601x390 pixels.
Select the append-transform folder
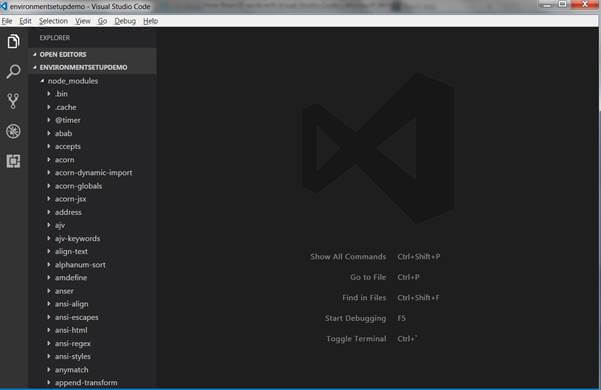[86, 383]
